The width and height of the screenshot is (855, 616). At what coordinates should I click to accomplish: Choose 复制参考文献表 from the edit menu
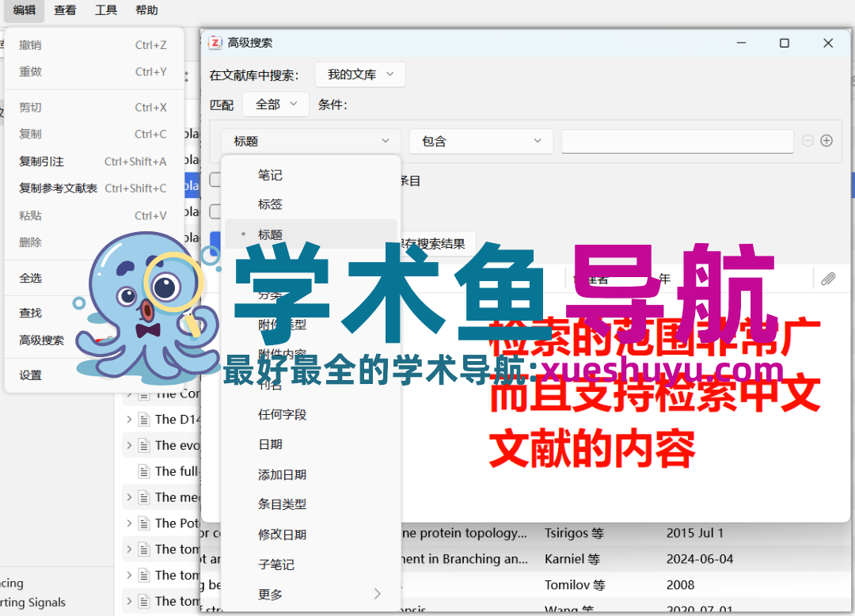click(x=93, y=188)
